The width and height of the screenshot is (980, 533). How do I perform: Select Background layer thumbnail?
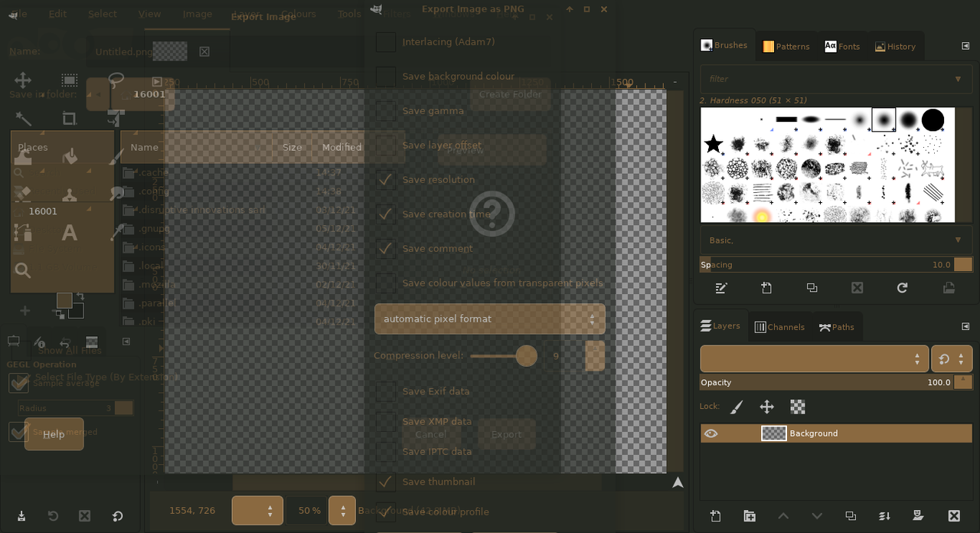tap(773, 433)
